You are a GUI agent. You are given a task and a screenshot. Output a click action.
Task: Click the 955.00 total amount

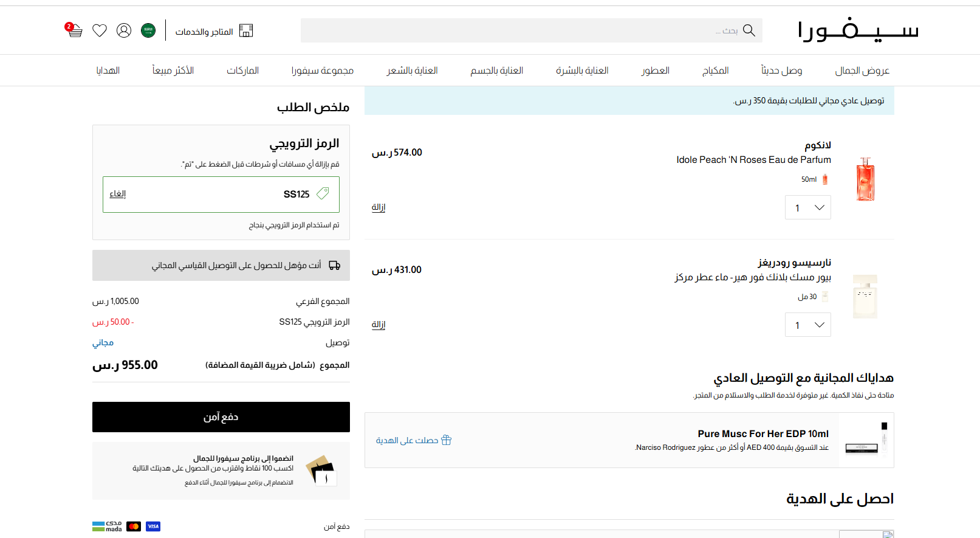(125, 365)
